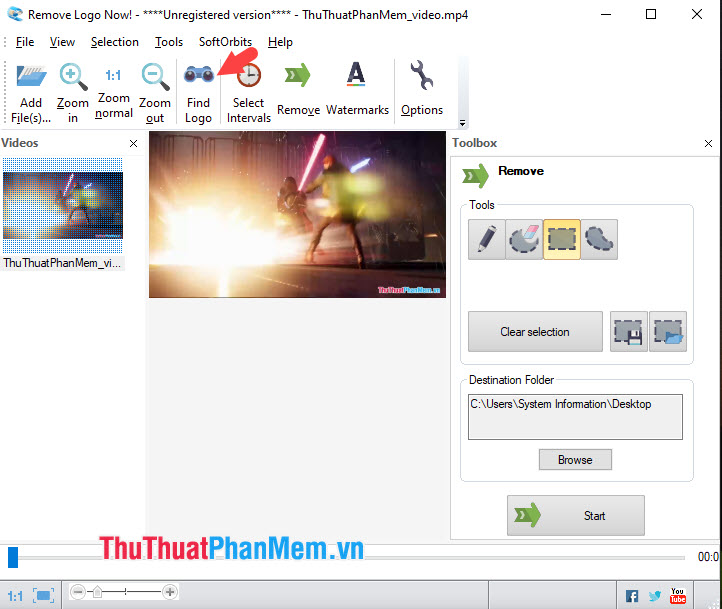The image size is (722, 609).
Task: Open Options wrench icon
Action: pos(421,75)
